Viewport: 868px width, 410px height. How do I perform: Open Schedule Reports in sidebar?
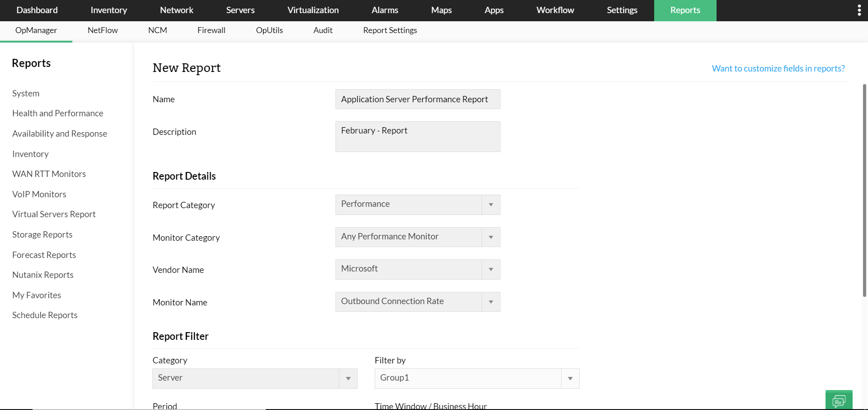(45, 315)
